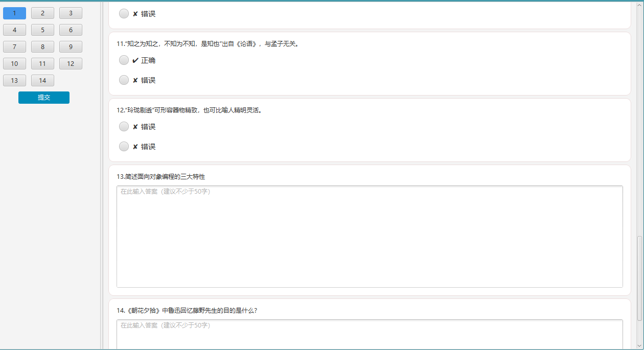Mark 错误 on the partially visible top question
This screenshot has width=644, height=350.
[124, 14]
